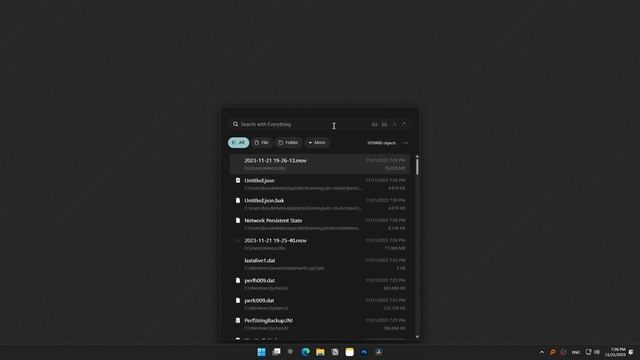Toggle match case Aa option
The width and height of the screenshot is (640, 360).
[374, 124]
